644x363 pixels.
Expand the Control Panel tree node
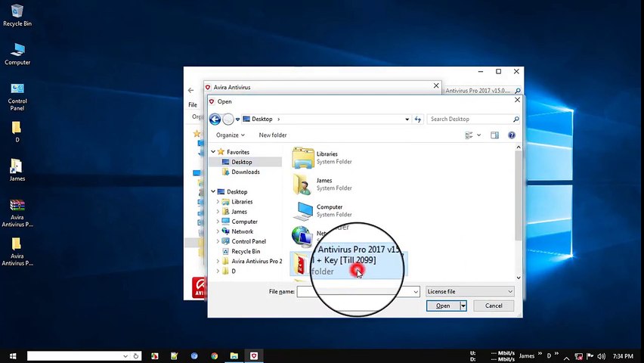pos(218,241)
